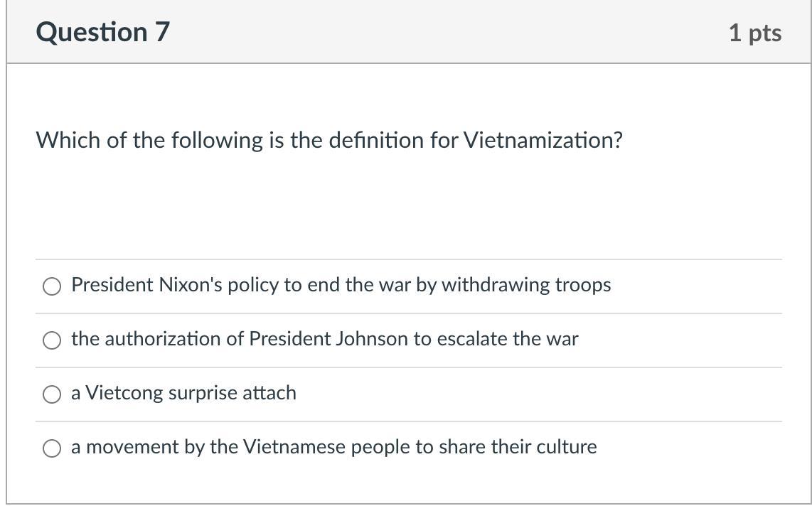
Task: Select the radio button for President Nixon's policy
Action: coord(52,286)
